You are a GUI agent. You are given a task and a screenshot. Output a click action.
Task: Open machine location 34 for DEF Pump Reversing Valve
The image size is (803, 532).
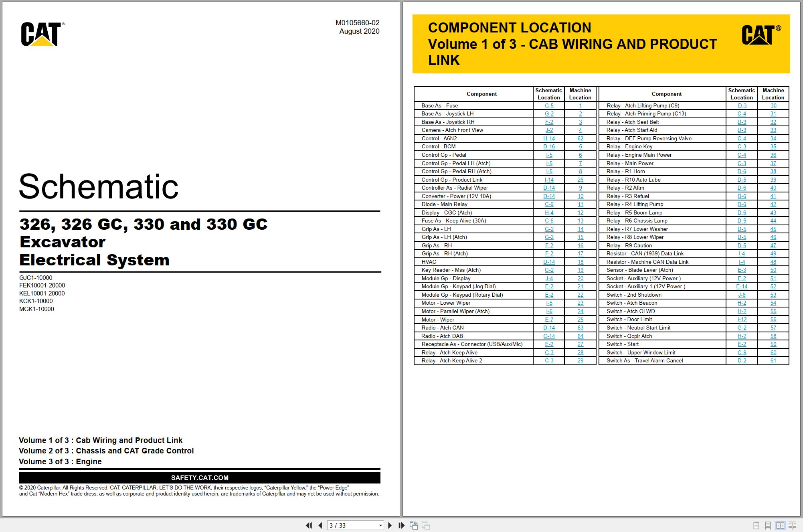tap(773, 138)
